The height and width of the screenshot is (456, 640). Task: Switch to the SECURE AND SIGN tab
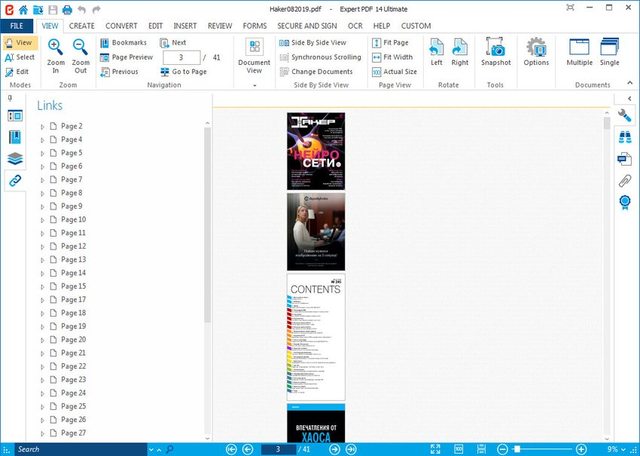click(x=309, y=25)
